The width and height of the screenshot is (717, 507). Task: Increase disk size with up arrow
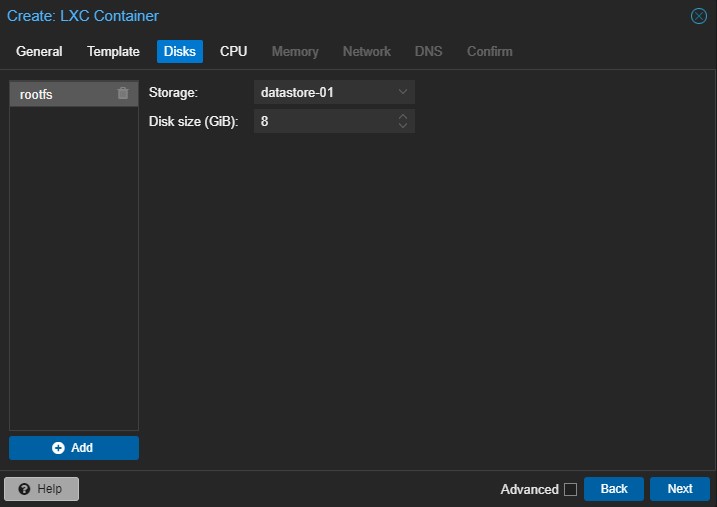pyautogui.click(x=403, y=116)
